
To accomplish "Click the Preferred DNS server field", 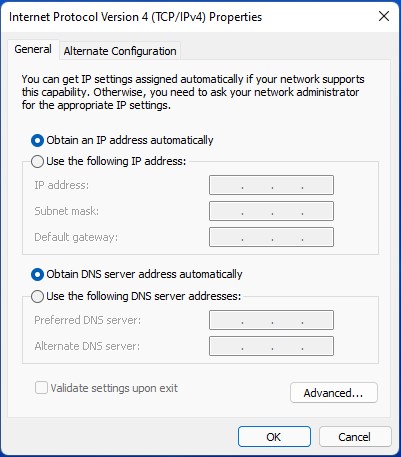I will (271, 320).
